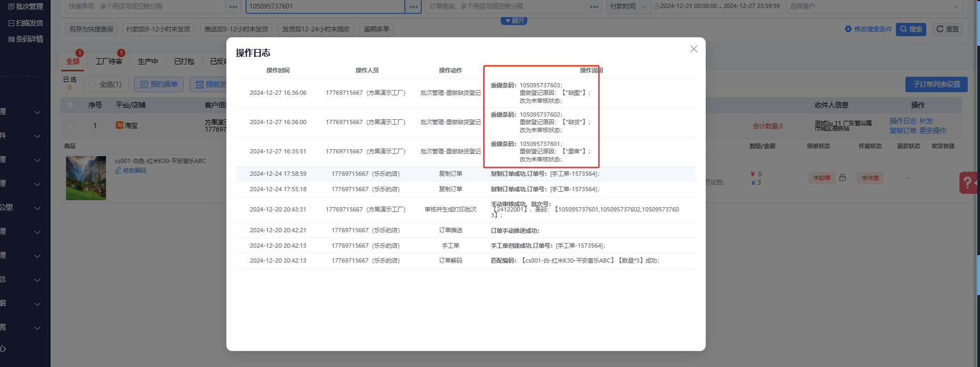Expand search filters with 展开 toggle
Viewport: 980px width, 367px height.
(514, 21)
